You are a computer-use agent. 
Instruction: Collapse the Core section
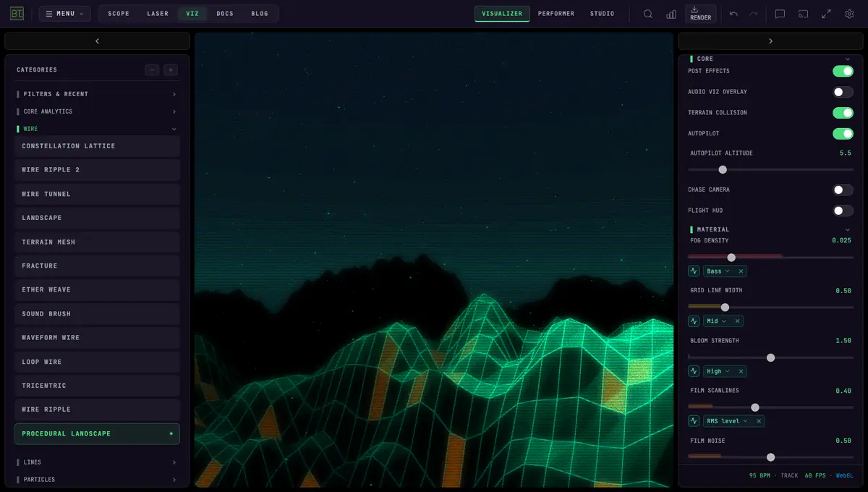click(x=770, y=59)
